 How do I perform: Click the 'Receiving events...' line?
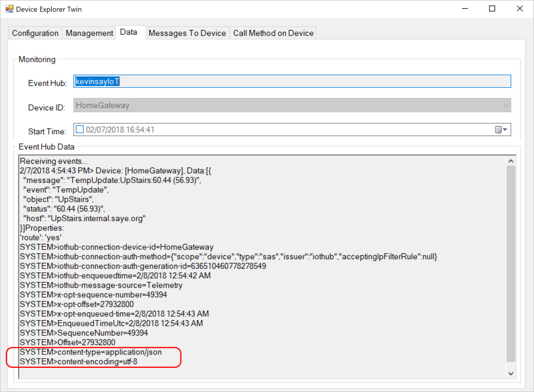pyautogui.click(x=54, y=161)
